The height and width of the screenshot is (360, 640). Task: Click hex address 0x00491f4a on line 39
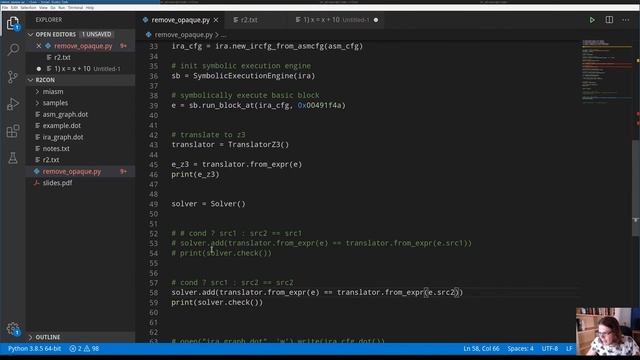[319, 105]
